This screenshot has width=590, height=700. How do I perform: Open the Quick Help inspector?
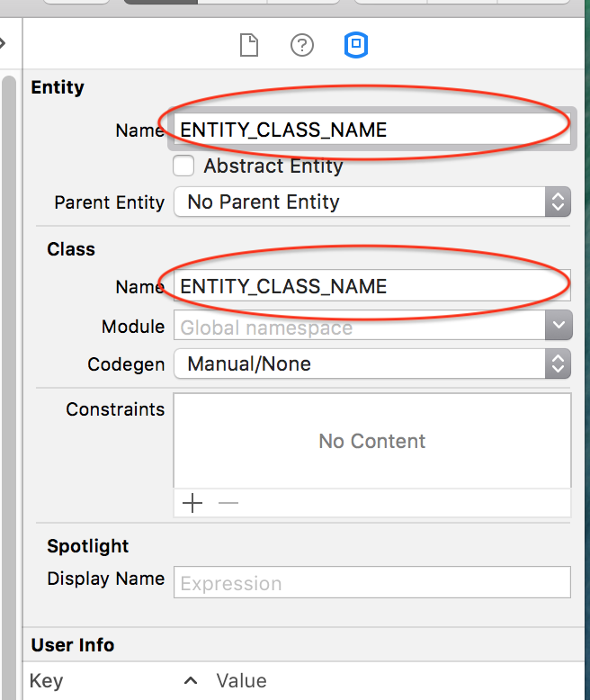[302, 45]
